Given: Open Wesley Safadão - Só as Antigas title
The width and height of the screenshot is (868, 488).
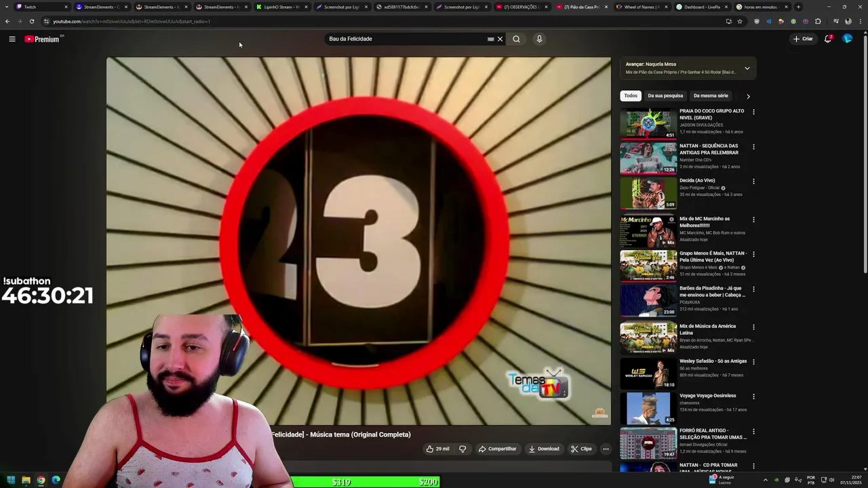Looking at the screenshot, I should pyautogui.click(x=713, y=361).
